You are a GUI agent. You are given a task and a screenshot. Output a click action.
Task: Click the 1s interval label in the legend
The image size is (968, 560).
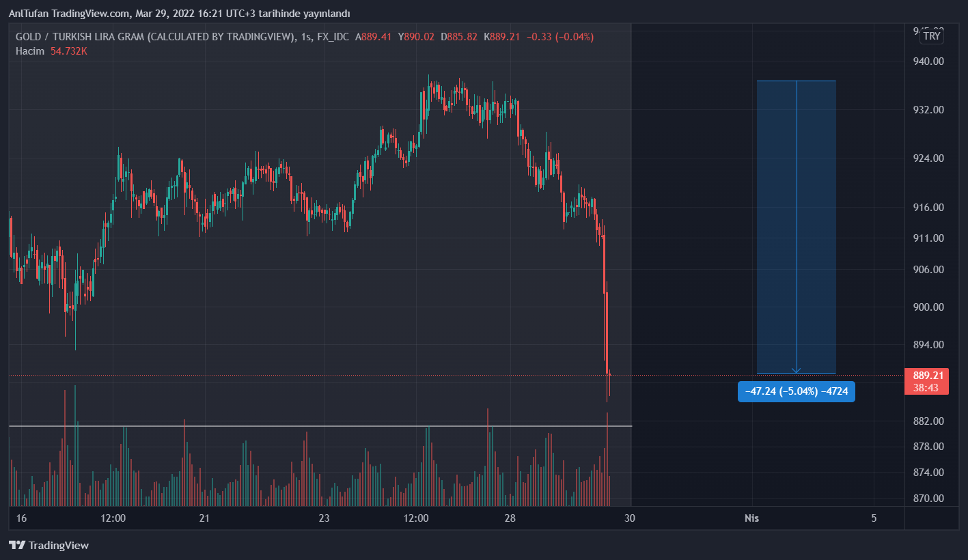tap(306, 37)
